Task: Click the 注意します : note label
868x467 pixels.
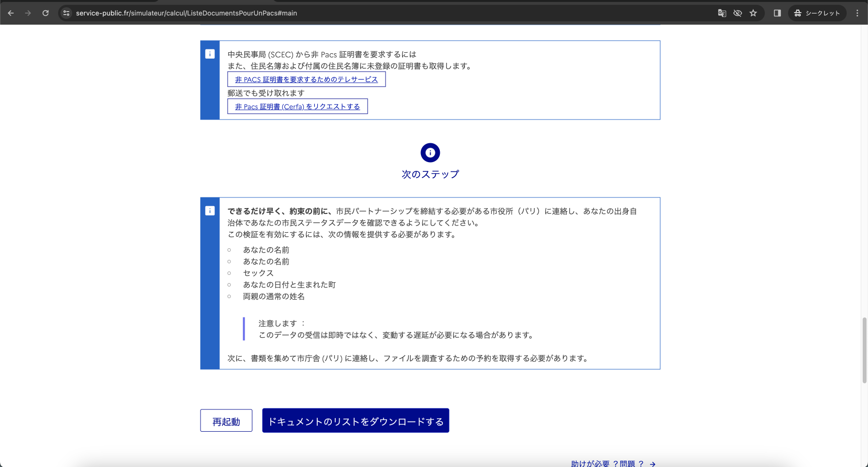Action: tap(282, 323)
